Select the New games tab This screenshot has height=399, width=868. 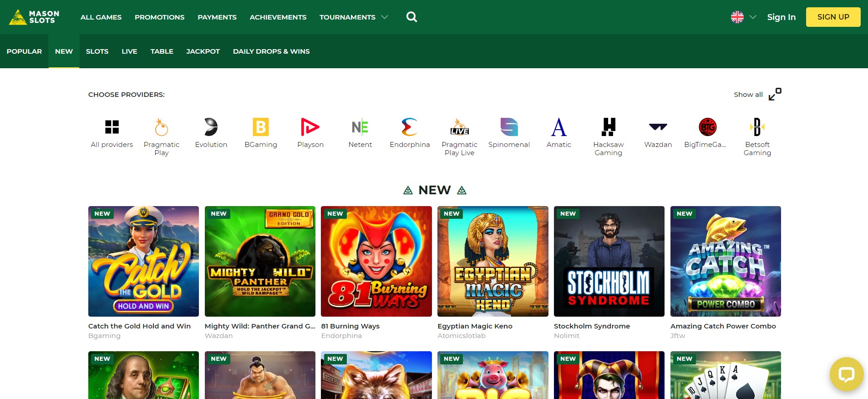[64, 51]
